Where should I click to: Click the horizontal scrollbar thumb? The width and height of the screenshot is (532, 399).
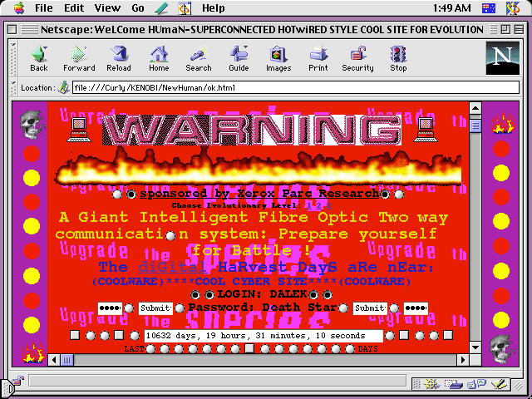(67, 360)
